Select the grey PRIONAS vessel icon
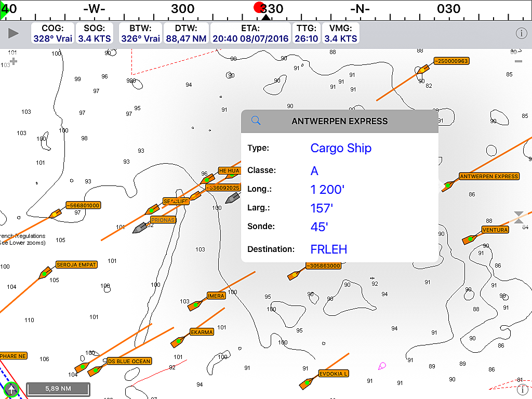532x399 pixels. click(140, 228)
